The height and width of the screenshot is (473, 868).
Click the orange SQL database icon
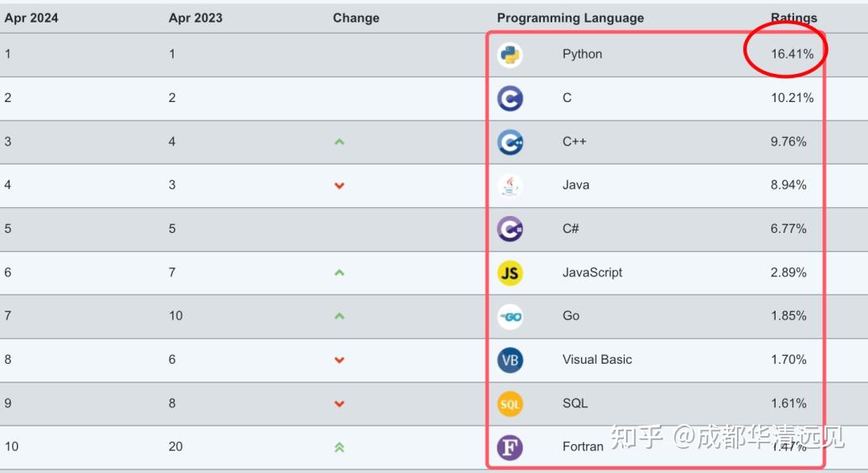(509, 403)
